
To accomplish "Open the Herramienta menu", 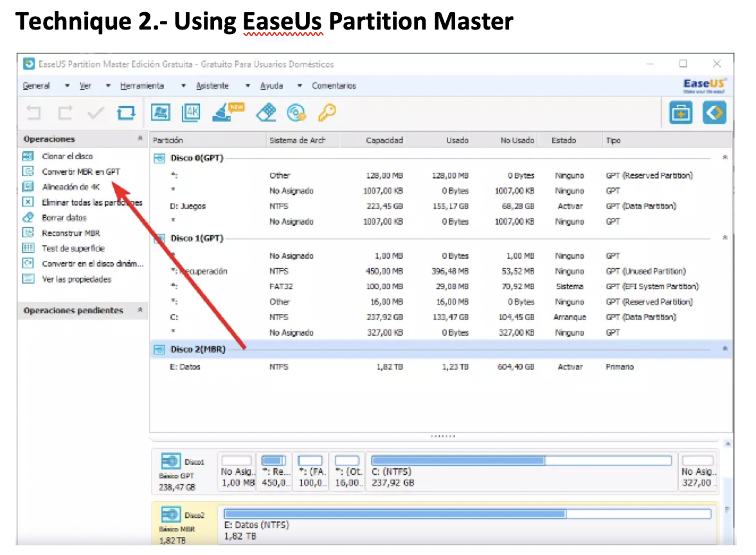I will 142,86.
